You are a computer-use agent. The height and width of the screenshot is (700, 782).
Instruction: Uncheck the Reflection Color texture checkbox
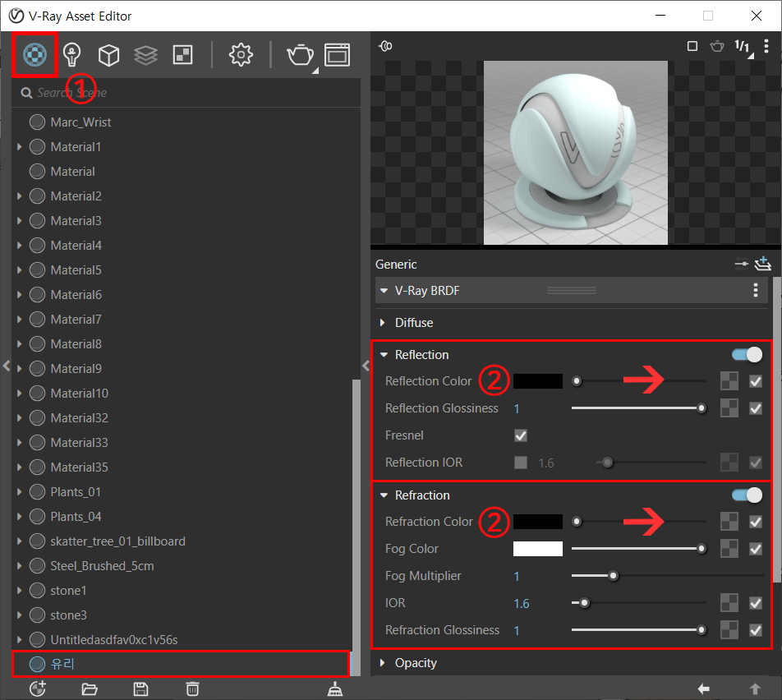756,382
